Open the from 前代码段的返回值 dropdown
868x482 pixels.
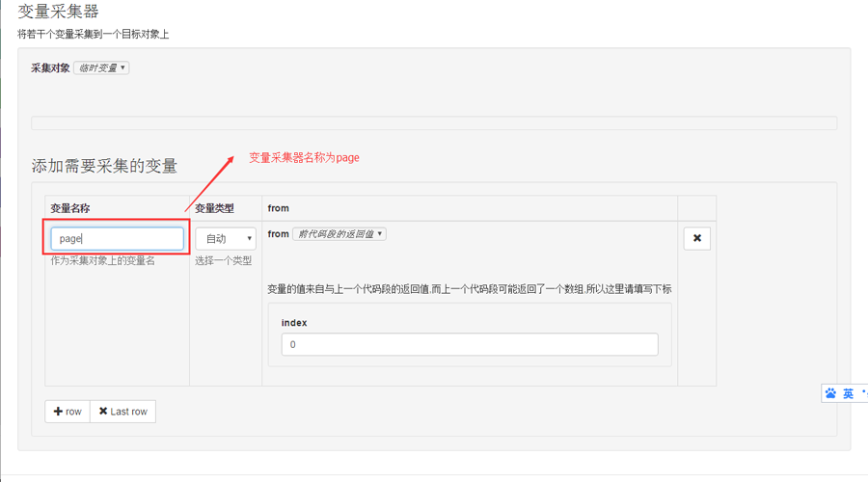click(x=339, y=233)
